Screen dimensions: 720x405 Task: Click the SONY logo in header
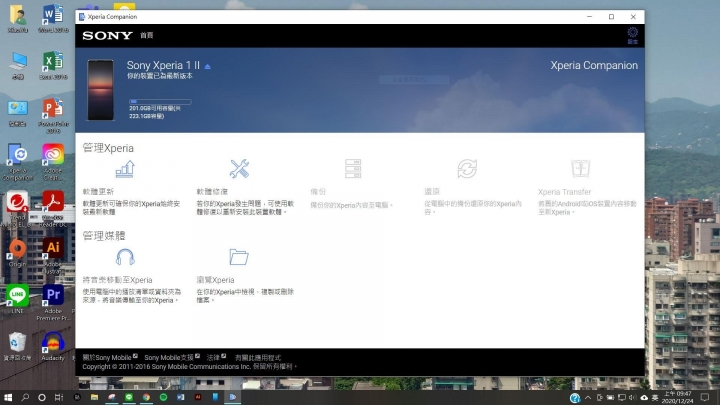107,35
